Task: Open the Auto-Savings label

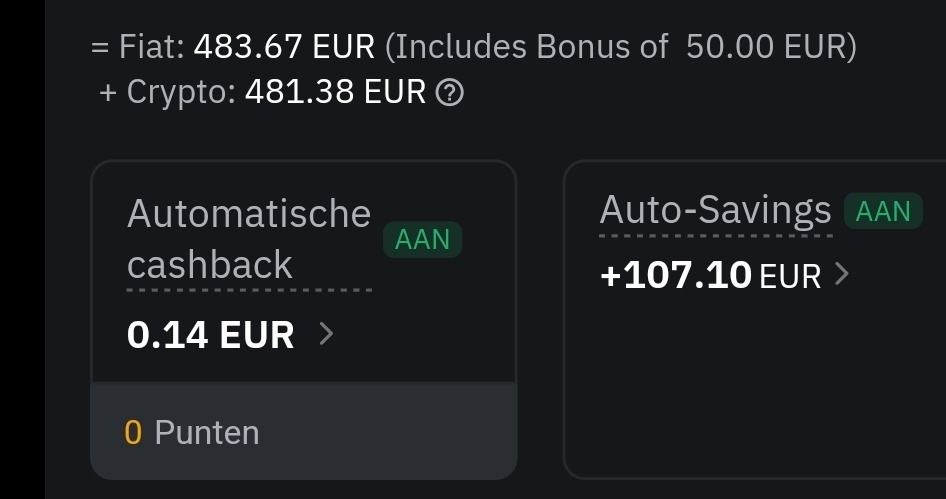Action: pyautogui.click(x=715, y=210)
